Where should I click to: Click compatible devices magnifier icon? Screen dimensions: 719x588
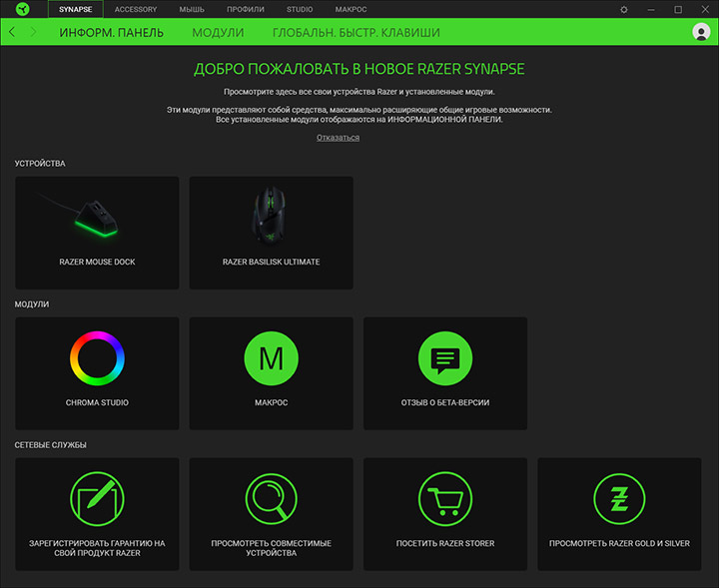click(x=271, y=498)
